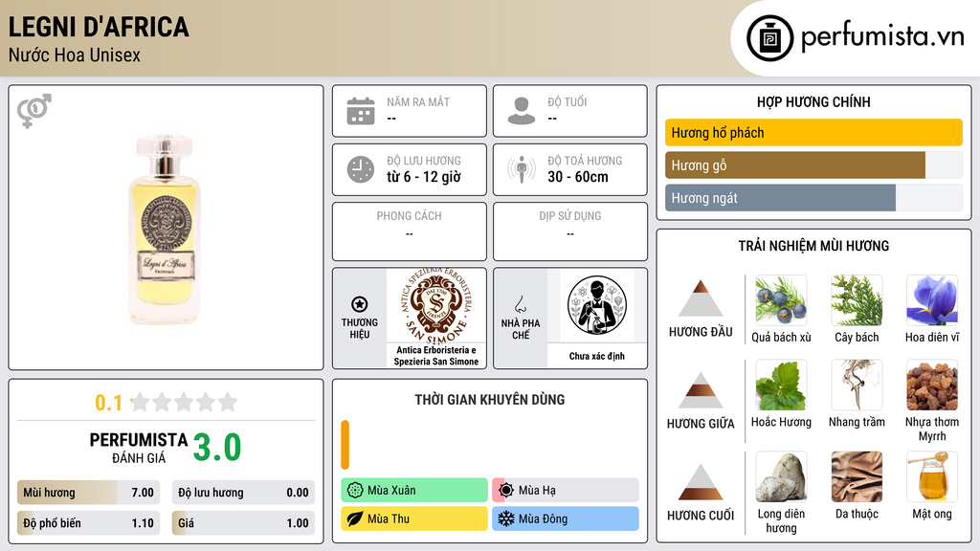Select the Hoắc Hương note image

point(781,385)
